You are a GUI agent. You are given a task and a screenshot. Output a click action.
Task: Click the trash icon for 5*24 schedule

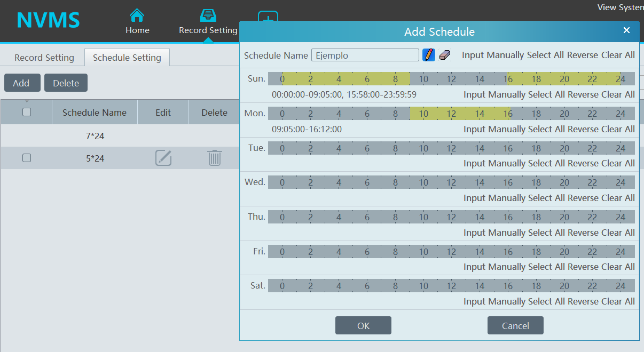click(214, 158)
